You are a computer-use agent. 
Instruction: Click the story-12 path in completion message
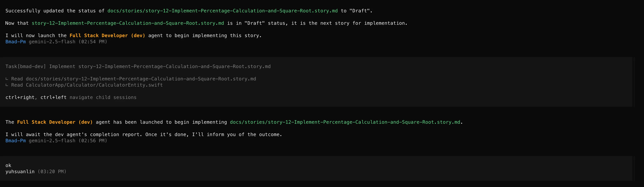pyautogui.click(x=345, y=122)
